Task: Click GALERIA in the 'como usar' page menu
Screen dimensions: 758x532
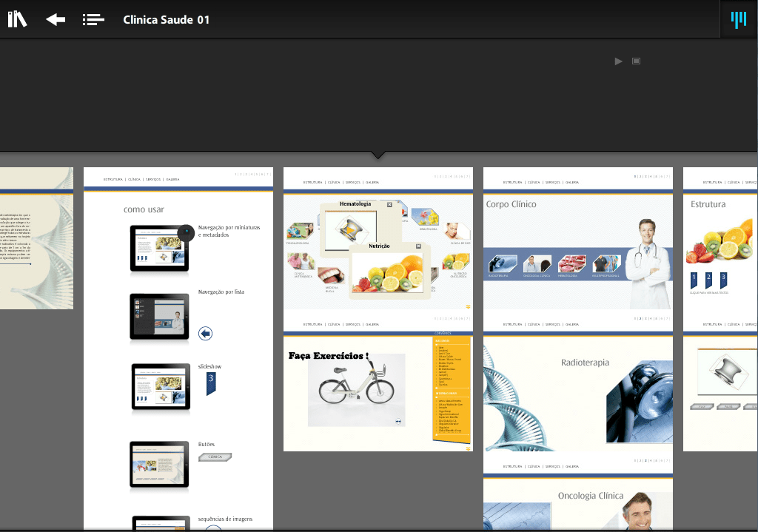Action: click(172, 179)
